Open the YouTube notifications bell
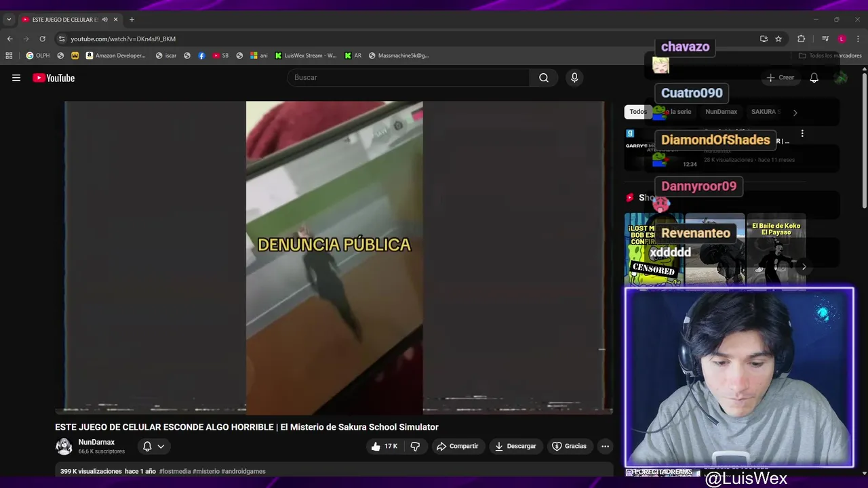The height and width of the screenshot is (488, 868). 814,78
